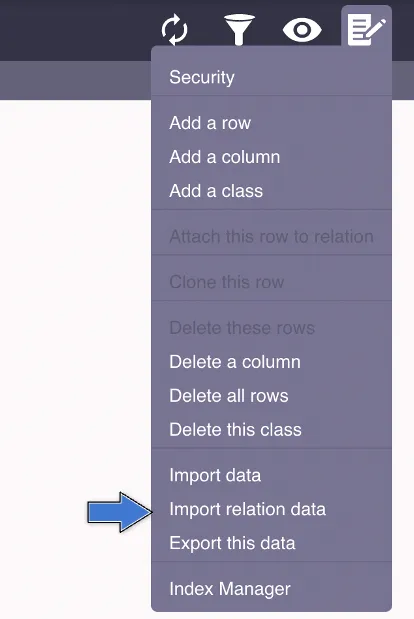
Task: Click the refresh arrows icon
Action: pyautogui.click(x=174, y=30)
